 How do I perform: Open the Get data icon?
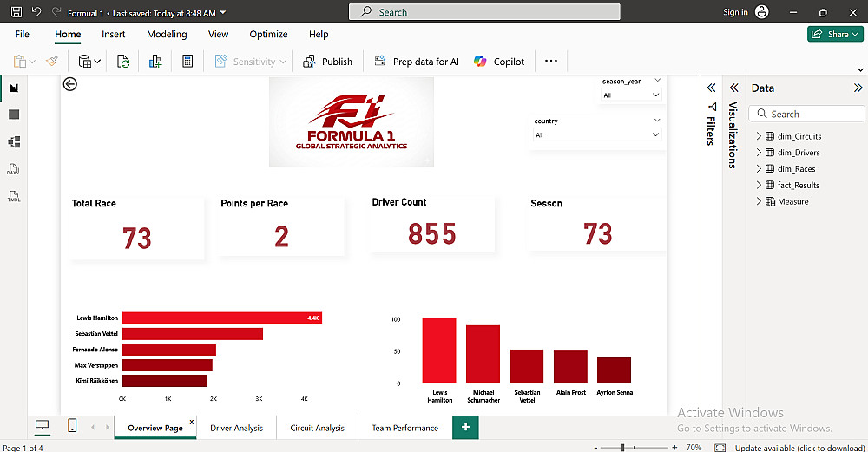click(x=85, y=62)
